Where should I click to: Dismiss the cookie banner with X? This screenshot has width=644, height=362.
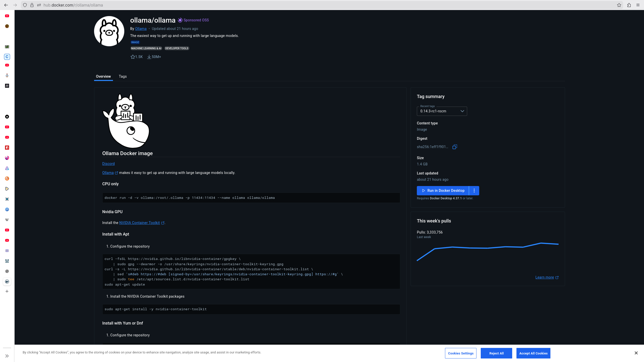[x=636, y=353]
